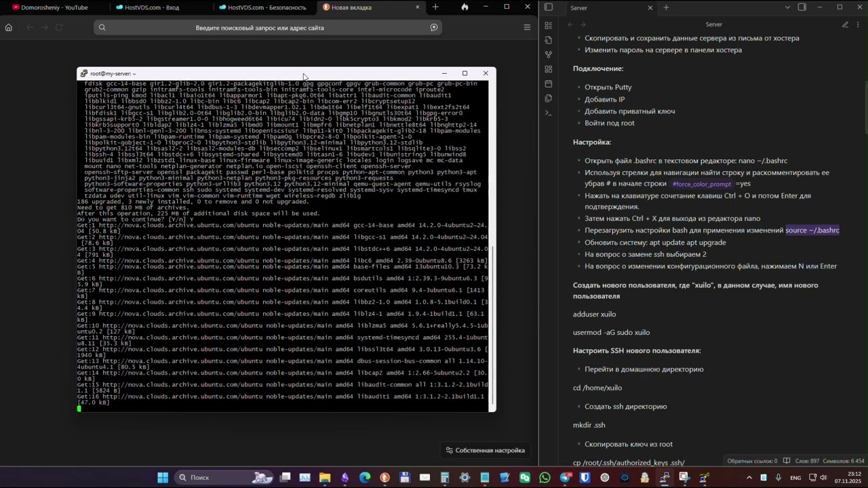Click the fire icon in browser title bar

(x=465, y=7)
